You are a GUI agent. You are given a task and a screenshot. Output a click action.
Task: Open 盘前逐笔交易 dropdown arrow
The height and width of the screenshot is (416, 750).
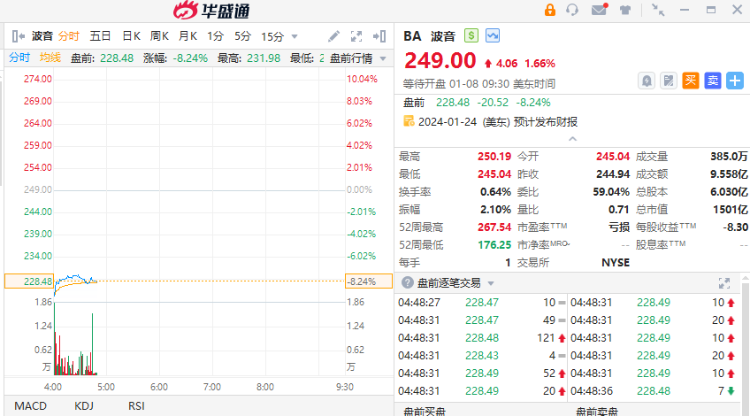491,283
